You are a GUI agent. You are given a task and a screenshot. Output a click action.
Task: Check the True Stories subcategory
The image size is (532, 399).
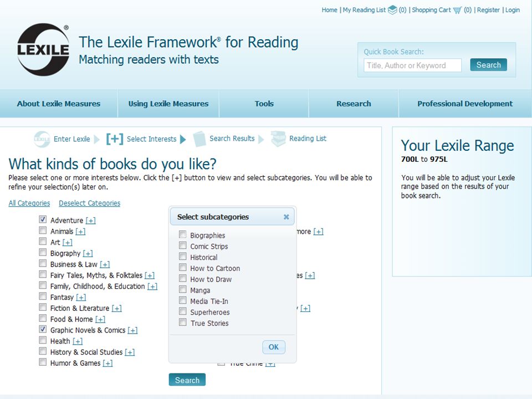click(x=182, y=323)
